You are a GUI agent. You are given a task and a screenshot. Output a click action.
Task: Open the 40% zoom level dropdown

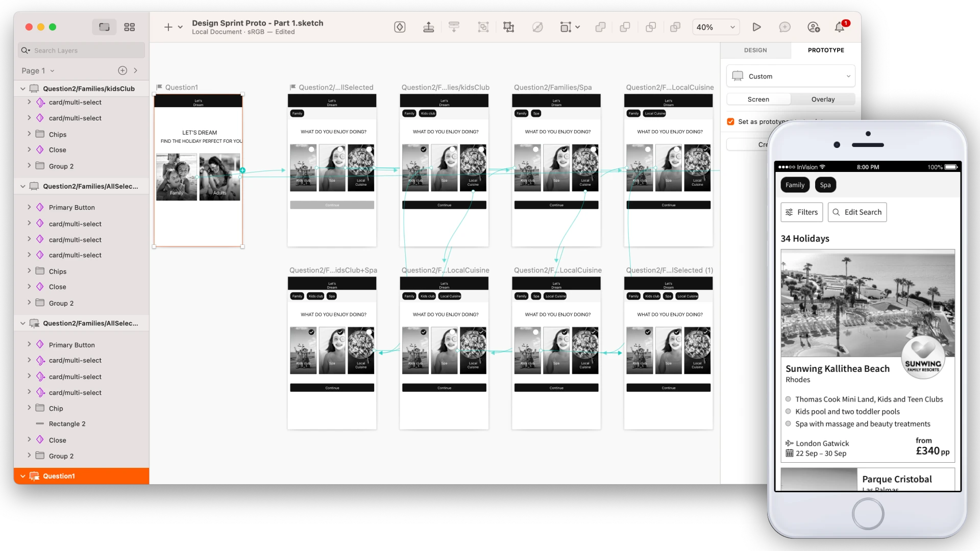[x=716, y=27]
